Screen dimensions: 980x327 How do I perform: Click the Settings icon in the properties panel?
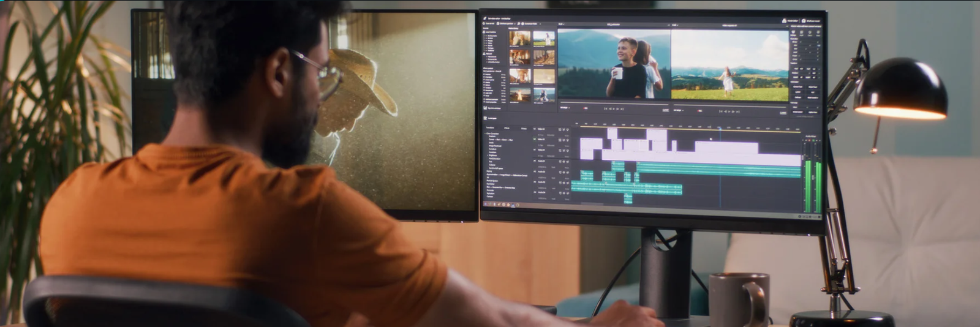click(794, 32)
